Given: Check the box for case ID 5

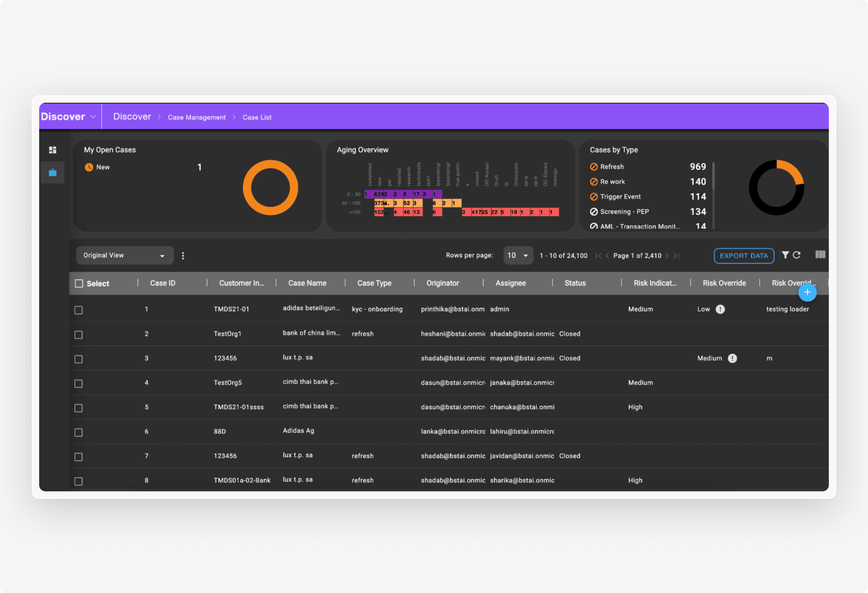Looking at the screenshot, I should (x=78, y=408).
